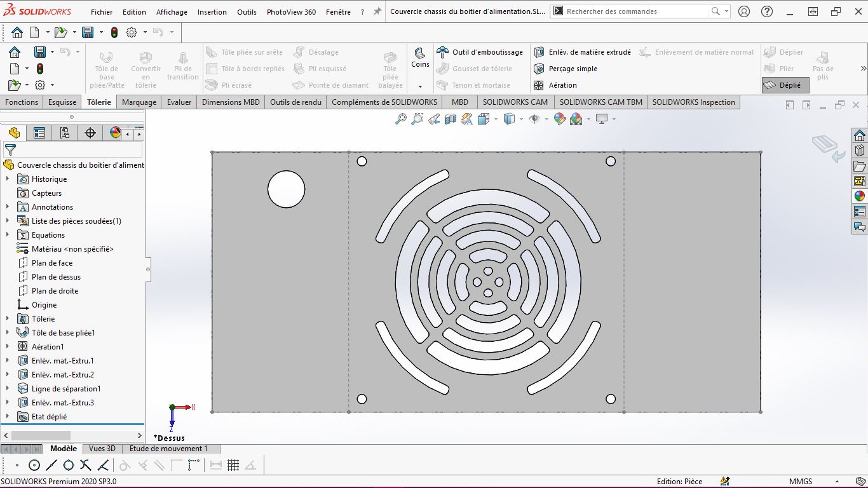This screenshot has width=868, height=488.
Task: Open the Custom Properties task pane tab
Action: click(860, 212)
